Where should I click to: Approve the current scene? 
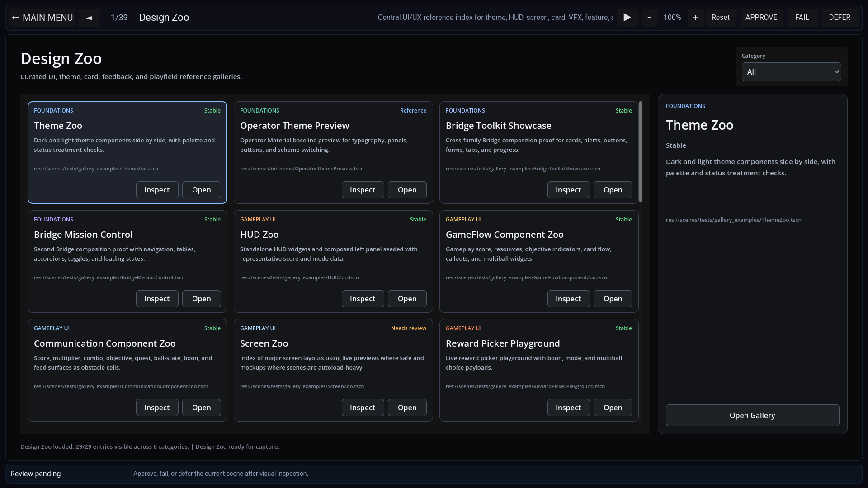[761, 18]
